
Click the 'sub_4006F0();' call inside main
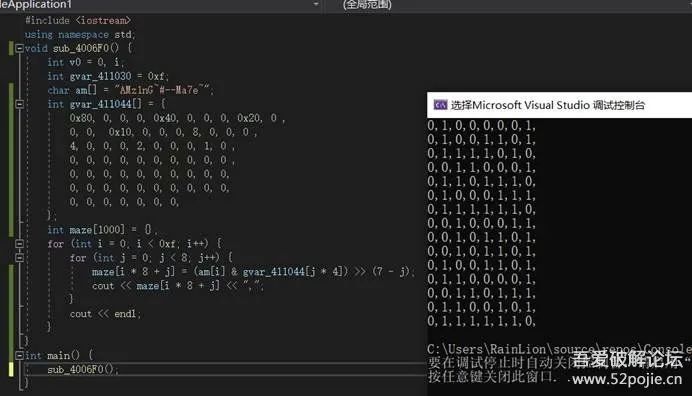(83, 369)
